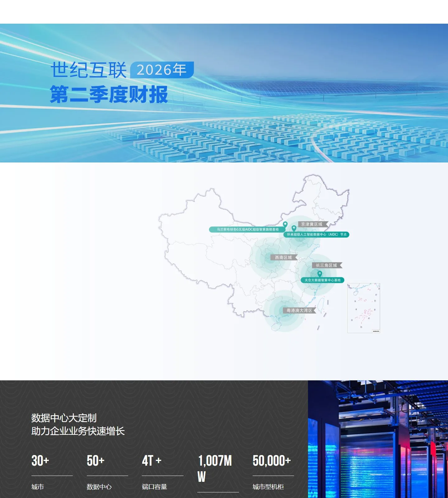Click the South China Sea islands inset map
448x498 pixels.
[364, 308]
